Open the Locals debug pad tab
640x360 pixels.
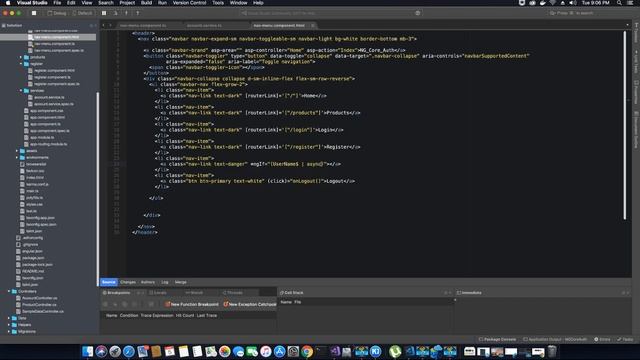click(x=158, y=293)
